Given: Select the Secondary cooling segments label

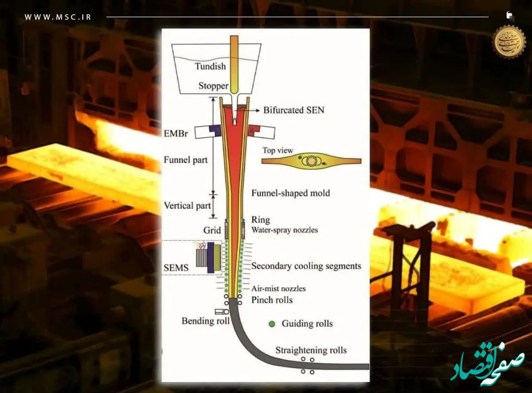Looking at the screenshot, I should pyautogui.click(x=306, y=266).
